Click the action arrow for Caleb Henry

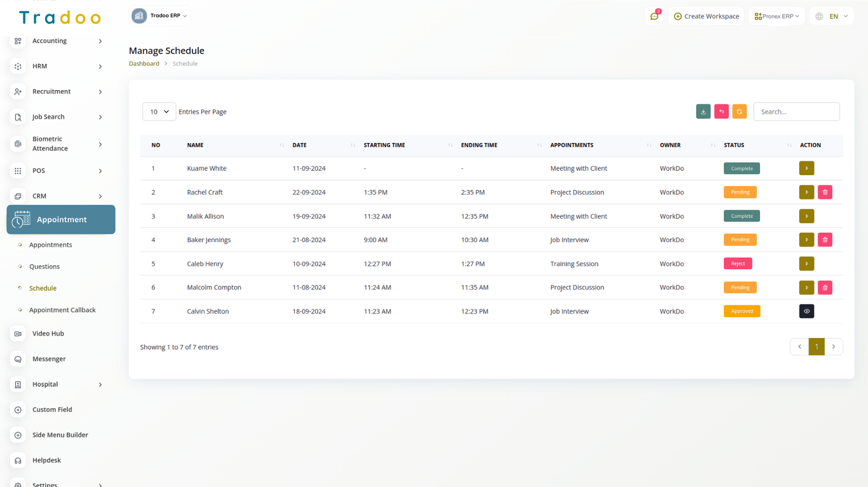[806, 264]
